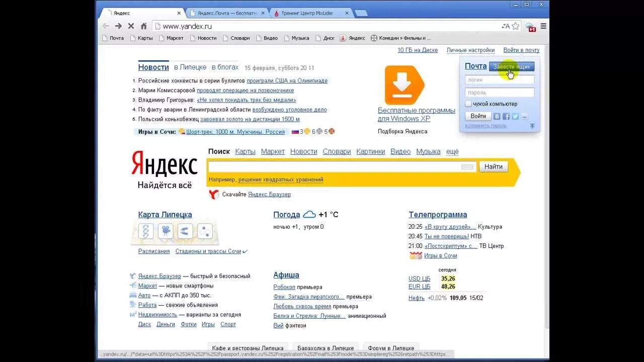Viewport: 644px width, 362px height.
Task: Check the чужой компьютер checkbox
Action: (x=468, y=104)
